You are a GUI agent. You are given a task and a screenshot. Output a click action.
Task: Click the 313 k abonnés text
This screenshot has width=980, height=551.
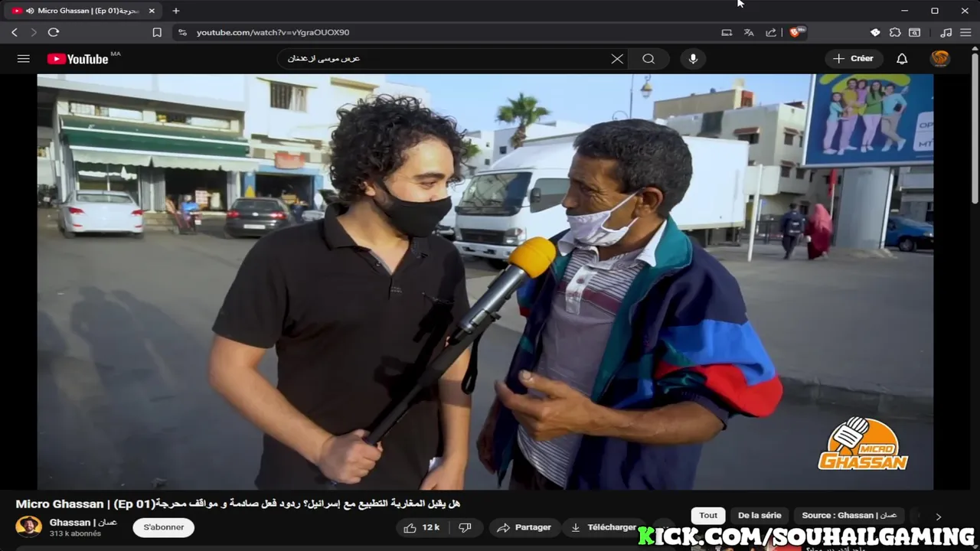[75, 533]
